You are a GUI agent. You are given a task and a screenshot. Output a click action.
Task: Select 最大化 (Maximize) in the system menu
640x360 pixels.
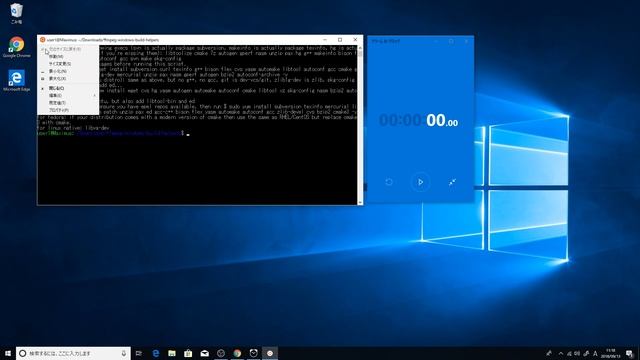(68, 78)
